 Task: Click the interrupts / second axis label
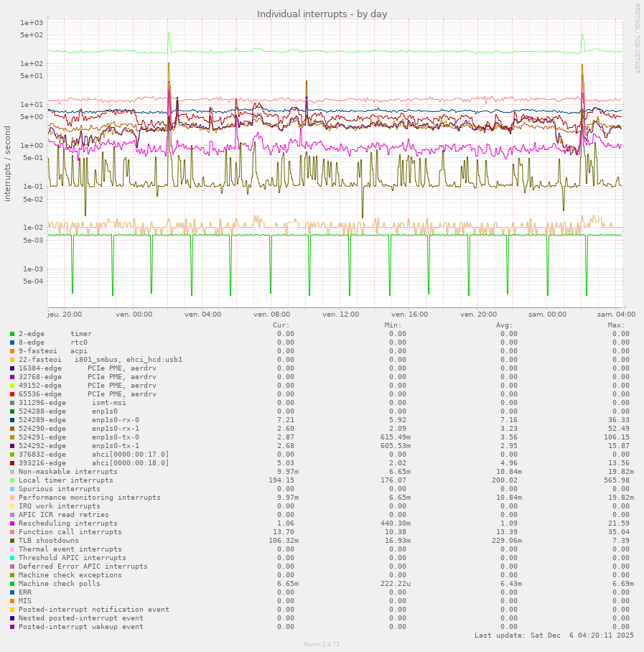point(8,164)
